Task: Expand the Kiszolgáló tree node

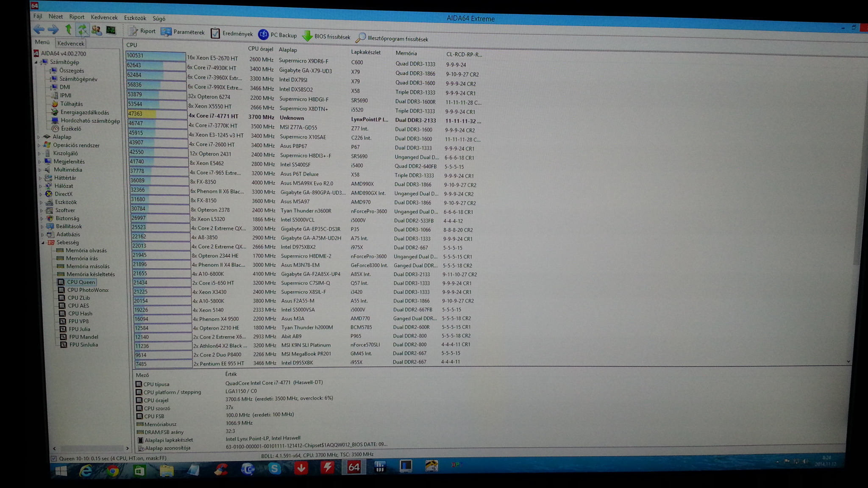Action: point(39,153)
